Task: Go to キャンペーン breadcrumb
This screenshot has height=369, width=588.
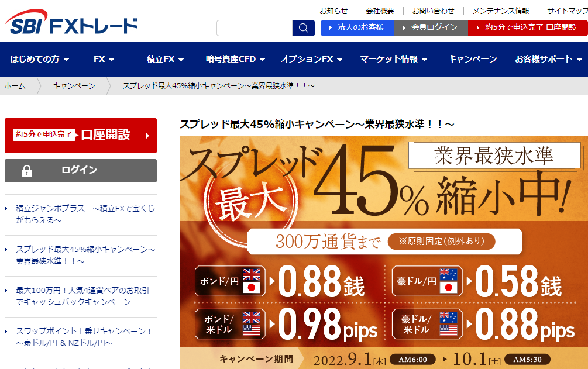Action: (x=74, y=86)
